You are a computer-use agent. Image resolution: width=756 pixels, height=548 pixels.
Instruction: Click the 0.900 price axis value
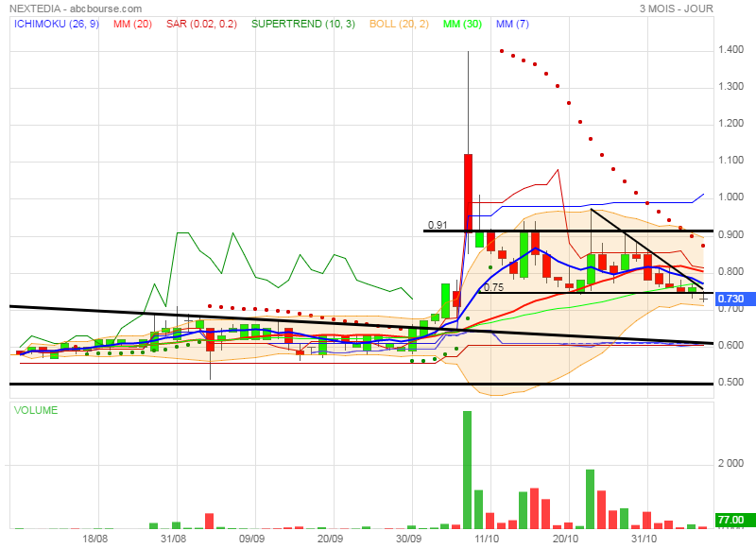coord(730,234)
